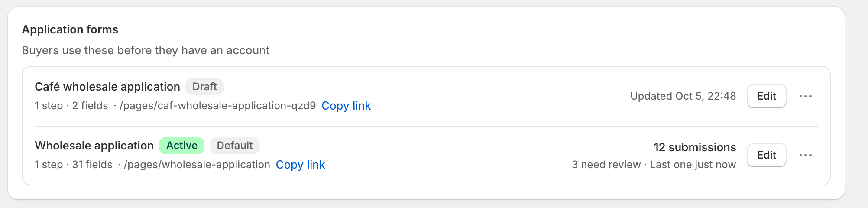The width and height of the screenshot is (868, 208).
Task: Click the Updated Oct 5, 22:48 timestamp
Action: [683, 96]
